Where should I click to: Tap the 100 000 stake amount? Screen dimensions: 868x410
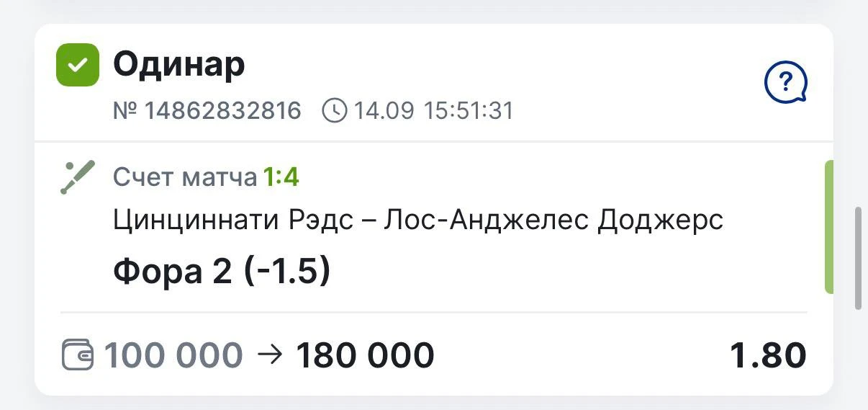[x=173, y=355]
